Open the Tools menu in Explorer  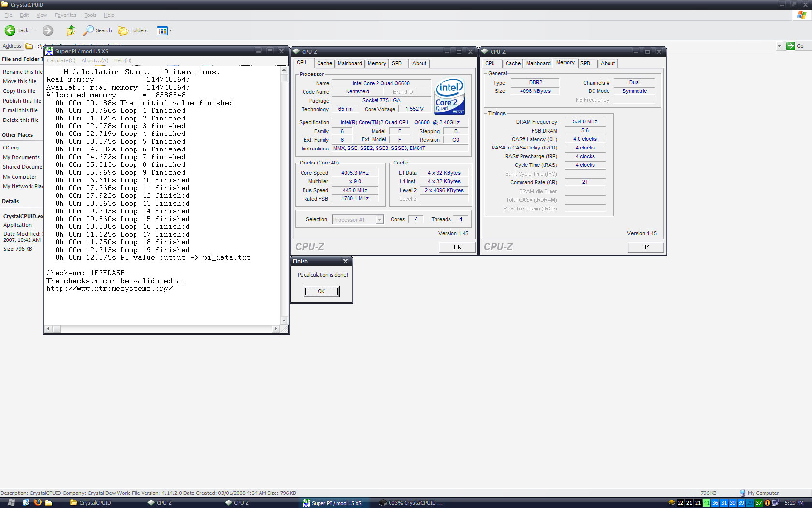pos(90,15)
